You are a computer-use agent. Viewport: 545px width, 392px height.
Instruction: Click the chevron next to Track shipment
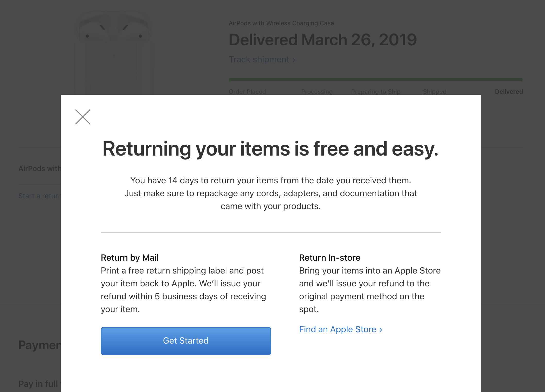point(294,60)
